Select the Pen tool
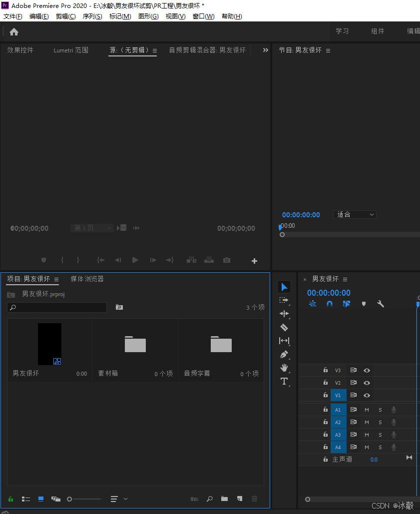420x514 pixels. (x=284, y=354)
